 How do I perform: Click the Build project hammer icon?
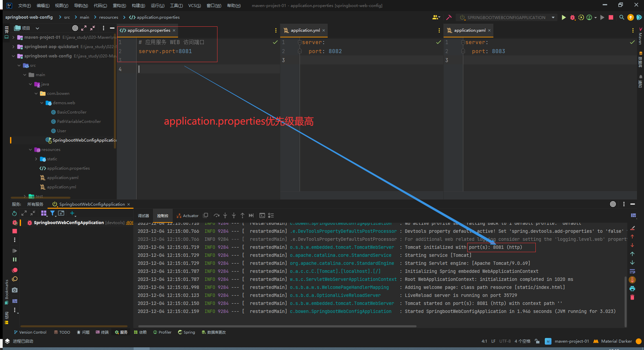[449, 17]
